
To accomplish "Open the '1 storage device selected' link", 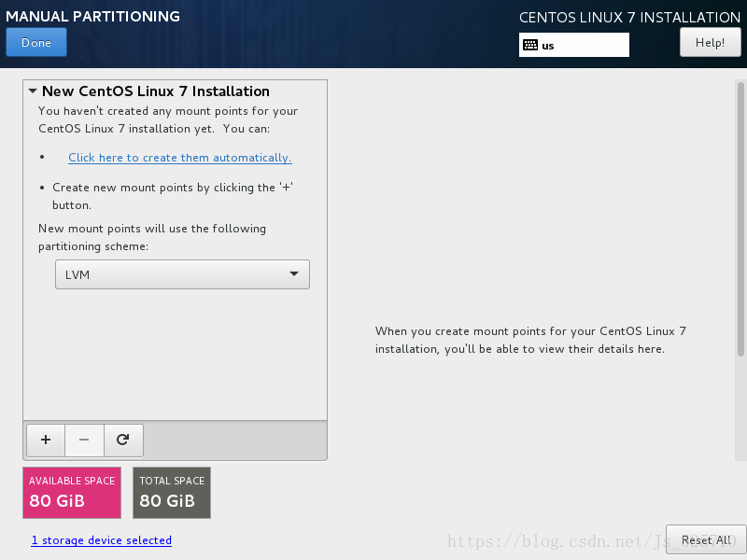I will click(x=102, y=540).
